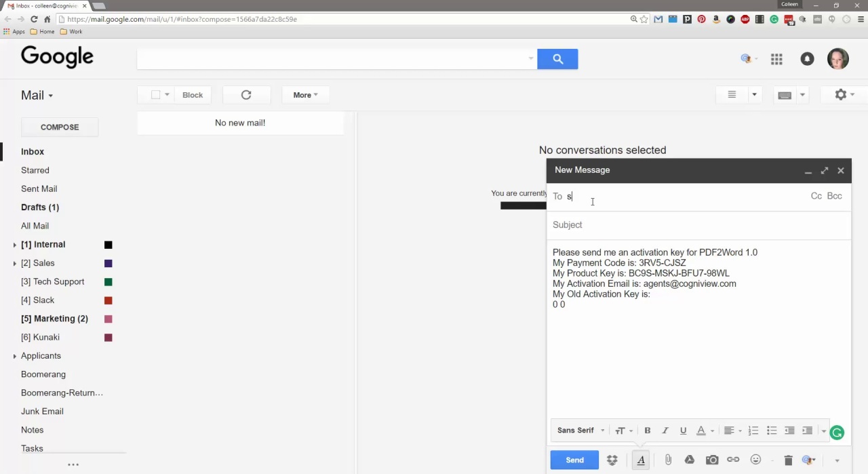
Task: Open the text color picker
Action: pos(705,431)
